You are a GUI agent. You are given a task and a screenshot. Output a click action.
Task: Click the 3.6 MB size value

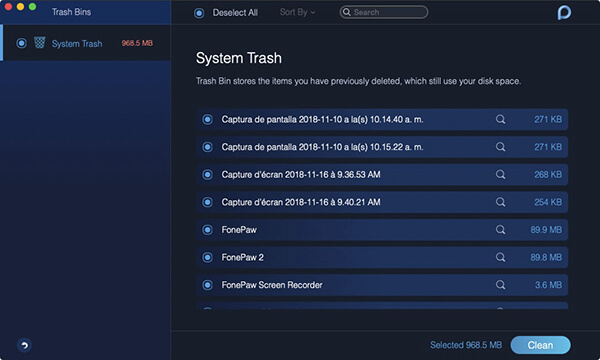click(548, 285)
